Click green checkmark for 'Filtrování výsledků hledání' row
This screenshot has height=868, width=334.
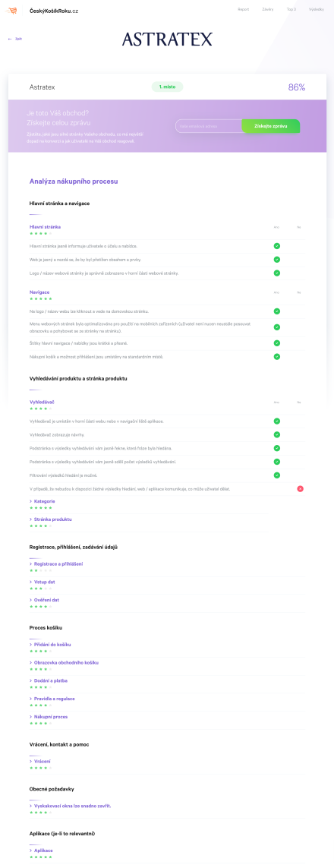[277, 475]
